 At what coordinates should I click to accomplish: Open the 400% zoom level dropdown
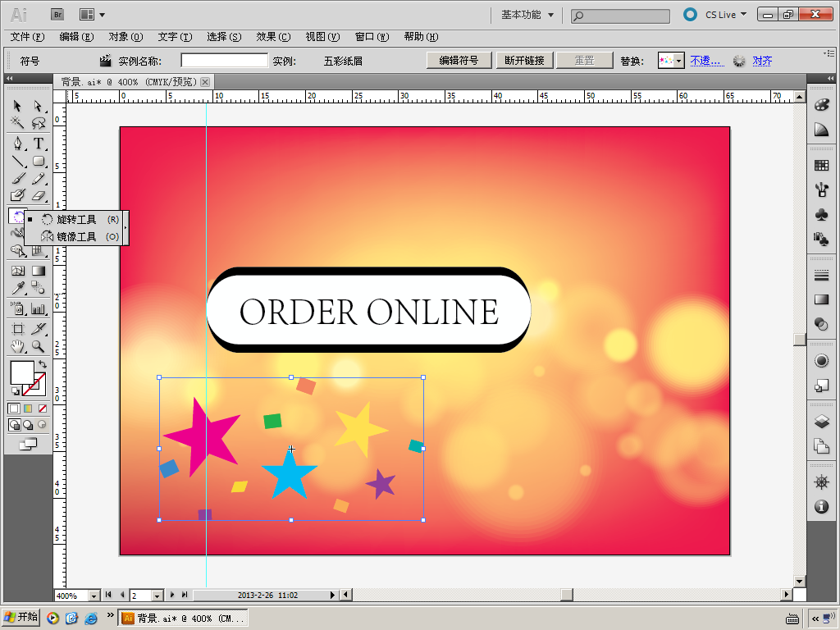click(x=94, y=596)
